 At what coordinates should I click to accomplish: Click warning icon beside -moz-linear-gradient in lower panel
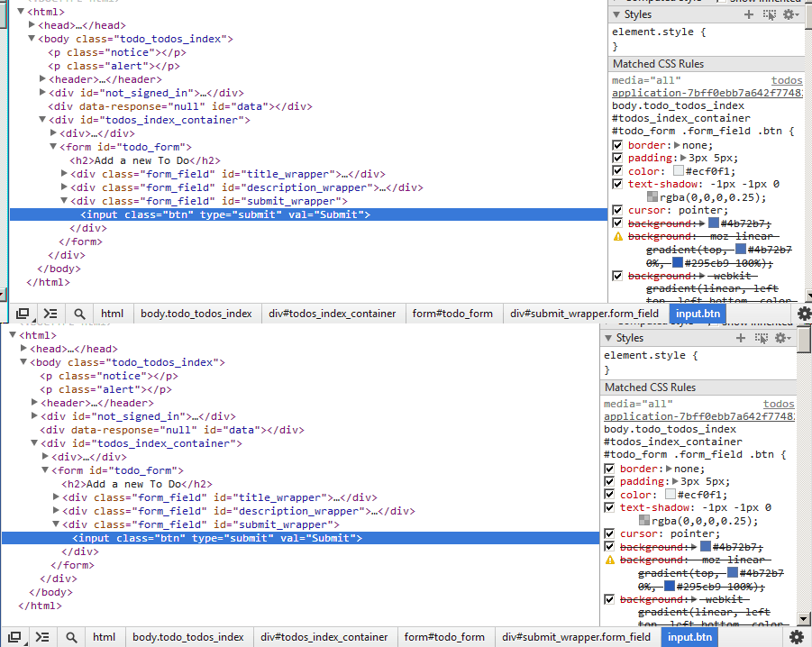coord(609,560)
